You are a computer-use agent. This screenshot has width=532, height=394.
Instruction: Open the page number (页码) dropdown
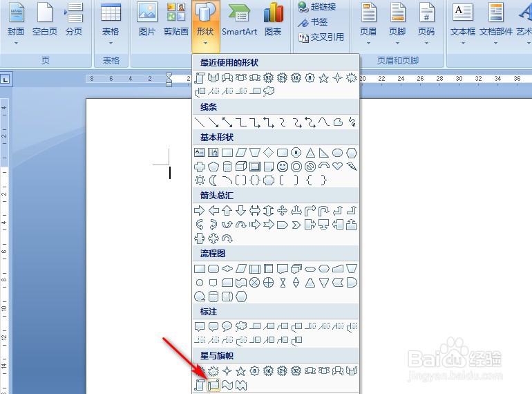click(x=426, y=24)
